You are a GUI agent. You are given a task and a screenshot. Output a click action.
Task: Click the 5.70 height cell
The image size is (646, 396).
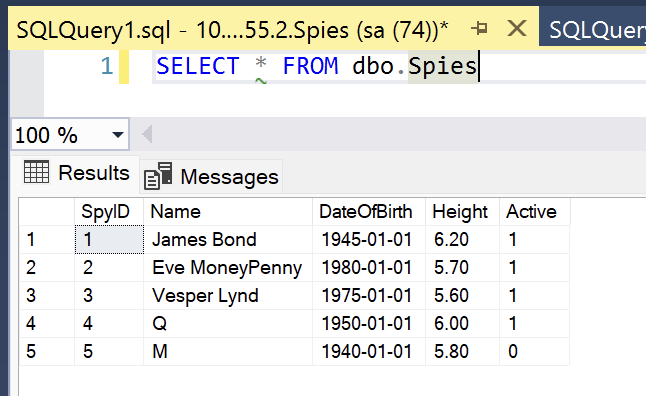(x=462, y=268)
